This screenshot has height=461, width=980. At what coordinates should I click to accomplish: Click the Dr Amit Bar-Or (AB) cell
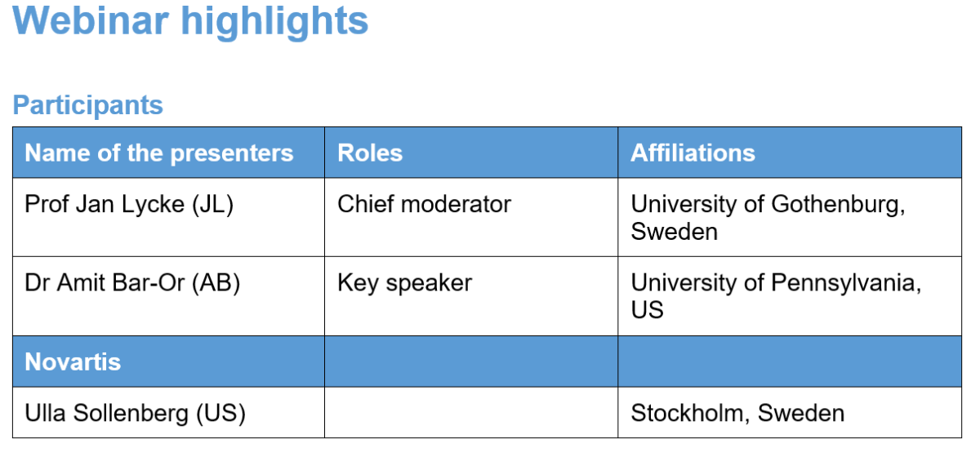point(168,296)
